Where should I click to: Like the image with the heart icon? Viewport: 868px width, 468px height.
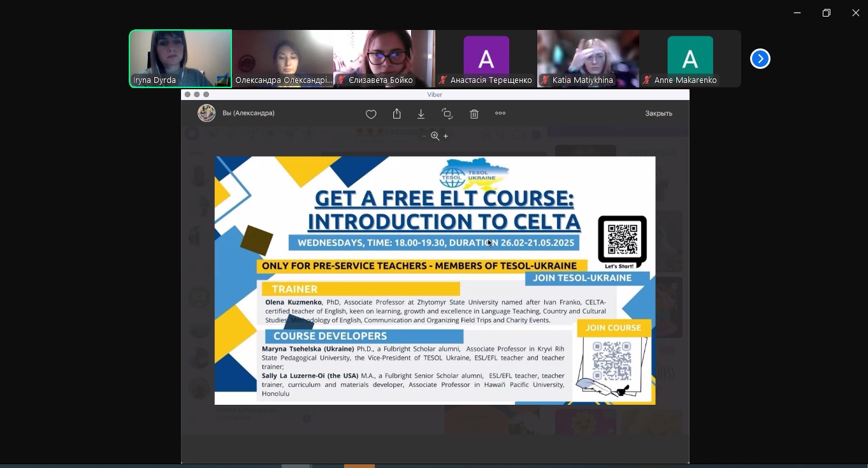[x=371, y=114]
